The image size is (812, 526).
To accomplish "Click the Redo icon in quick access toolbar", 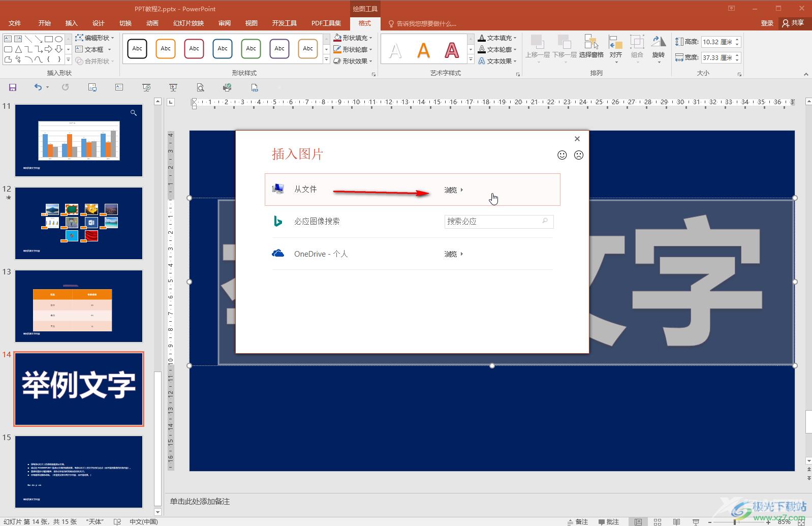I will [x=65, y=87].
